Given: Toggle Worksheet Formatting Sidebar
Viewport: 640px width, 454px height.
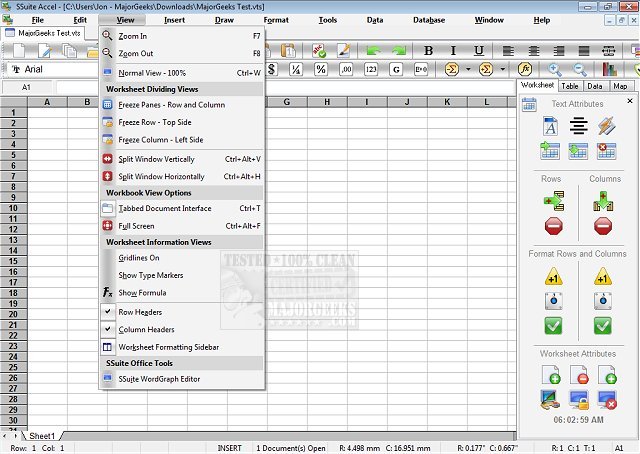Looking at the screenshot, I should (182, 347).
